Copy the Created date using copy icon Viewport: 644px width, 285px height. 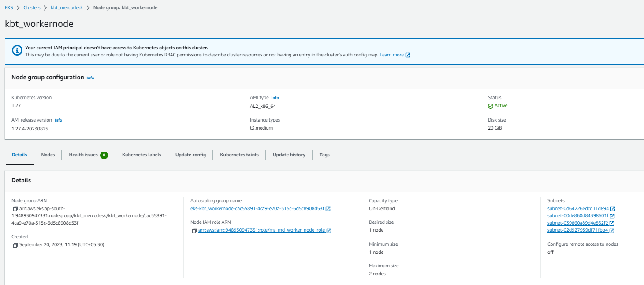click(x=15, y=245)
